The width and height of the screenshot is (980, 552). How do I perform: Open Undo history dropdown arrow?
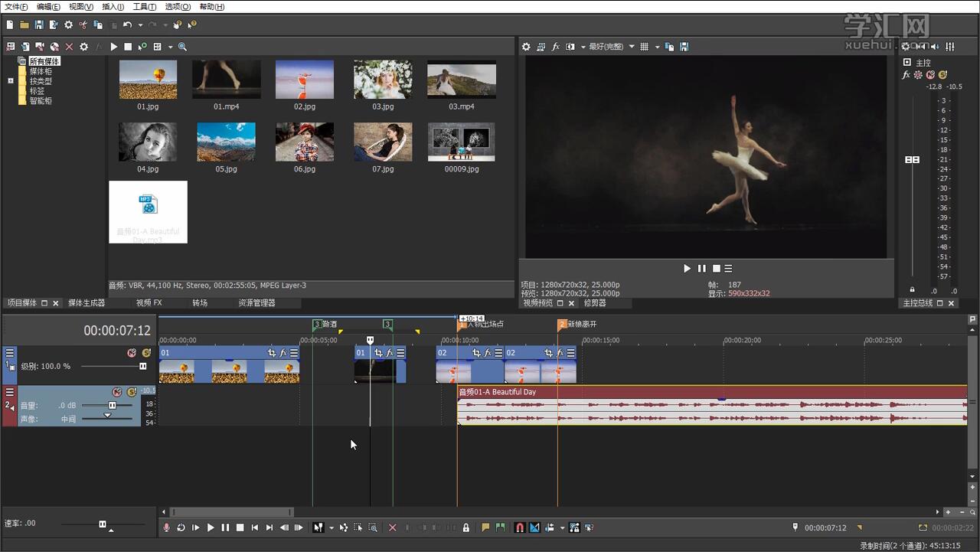[139, 25]
